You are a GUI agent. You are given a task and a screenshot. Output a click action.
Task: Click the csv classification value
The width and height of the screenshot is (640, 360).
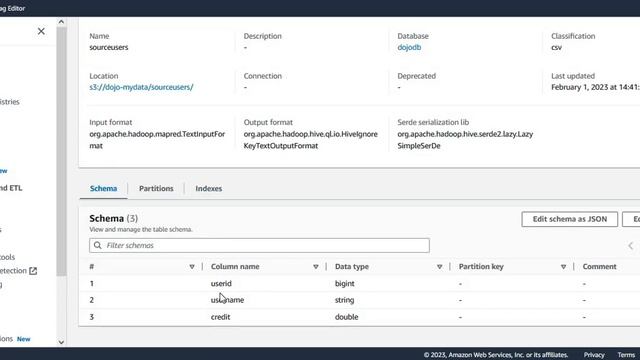[x=556, y=47]
